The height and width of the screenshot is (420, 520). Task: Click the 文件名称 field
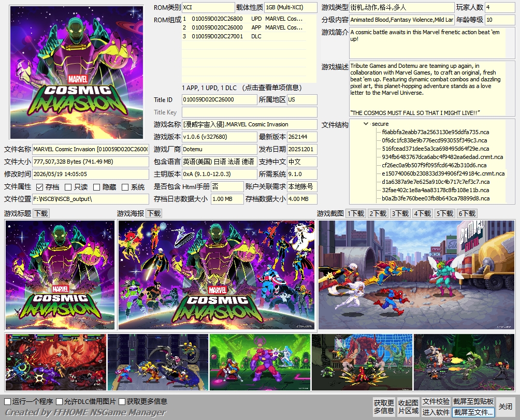(91, 149)
